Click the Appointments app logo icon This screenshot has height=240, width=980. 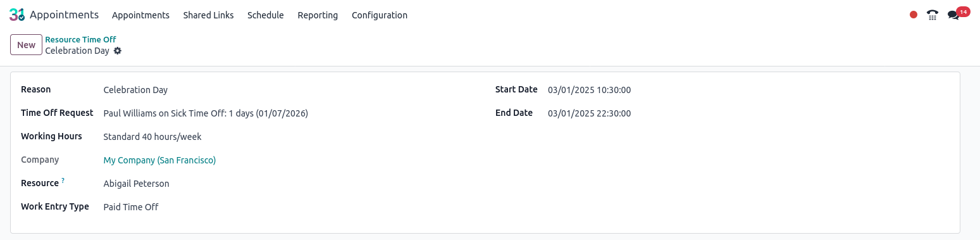pyautogui.click(x=17, y=15)
